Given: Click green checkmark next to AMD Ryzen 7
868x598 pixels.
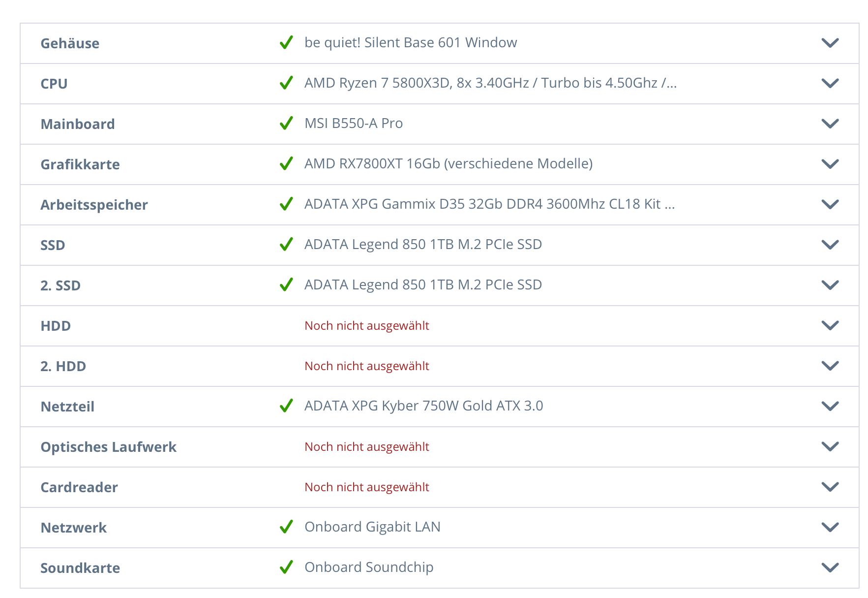Looking at the screenshot, I should click(286, 83).
